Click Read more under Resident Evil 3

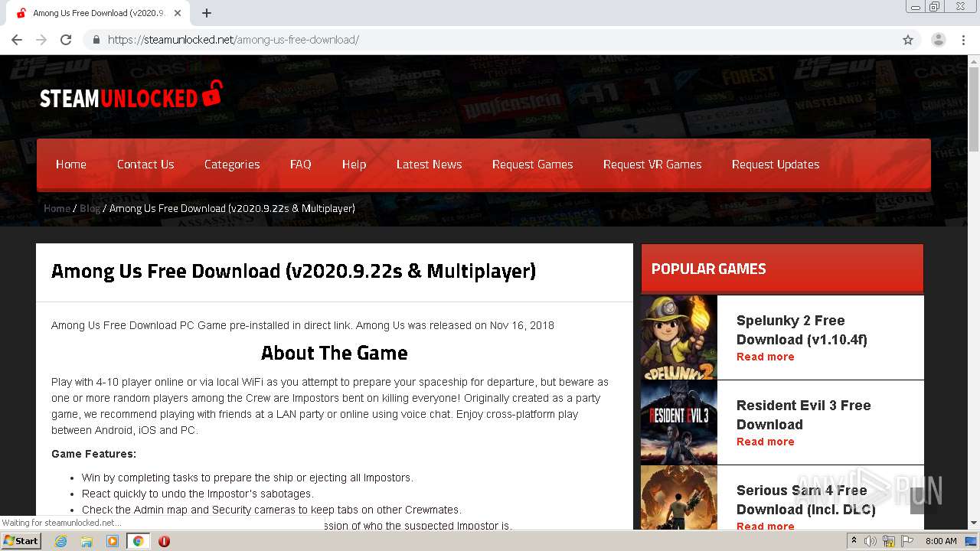[765, 442]
